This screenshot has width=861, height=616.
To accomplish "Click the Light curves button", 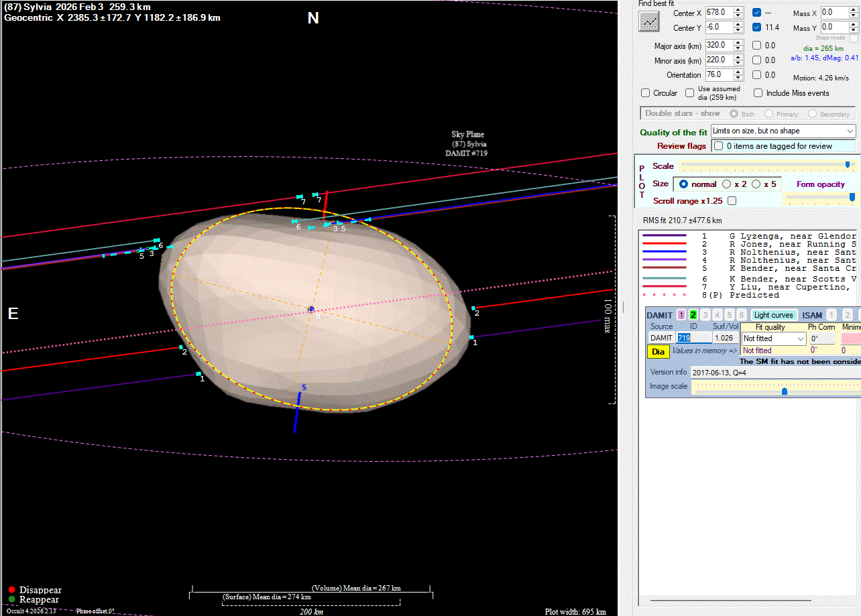I will 773,315.
